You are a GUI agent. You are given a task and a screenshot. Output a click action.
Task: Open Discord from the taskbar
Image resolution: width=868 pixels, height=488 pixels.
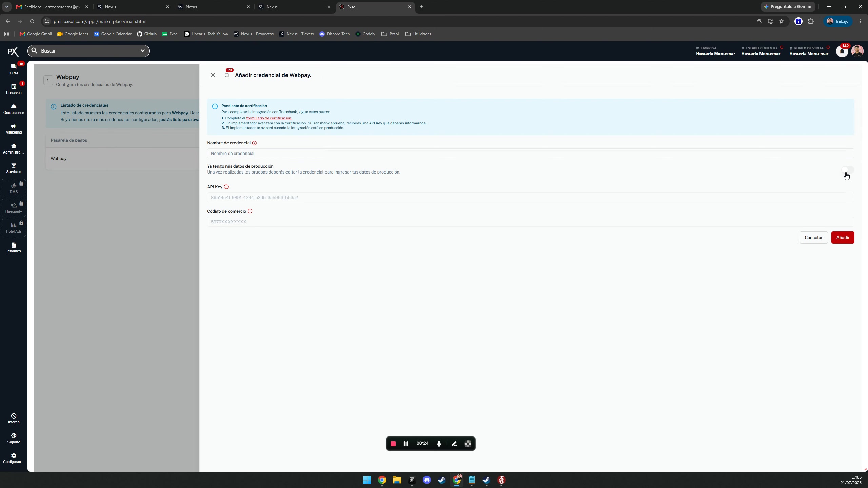427,480
